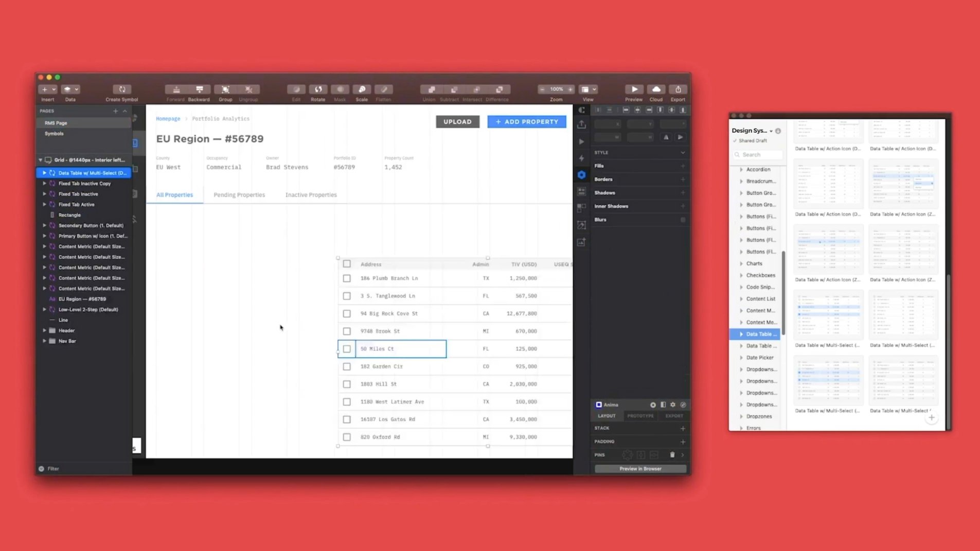Click the Preview in Browser button

point(639,469)
